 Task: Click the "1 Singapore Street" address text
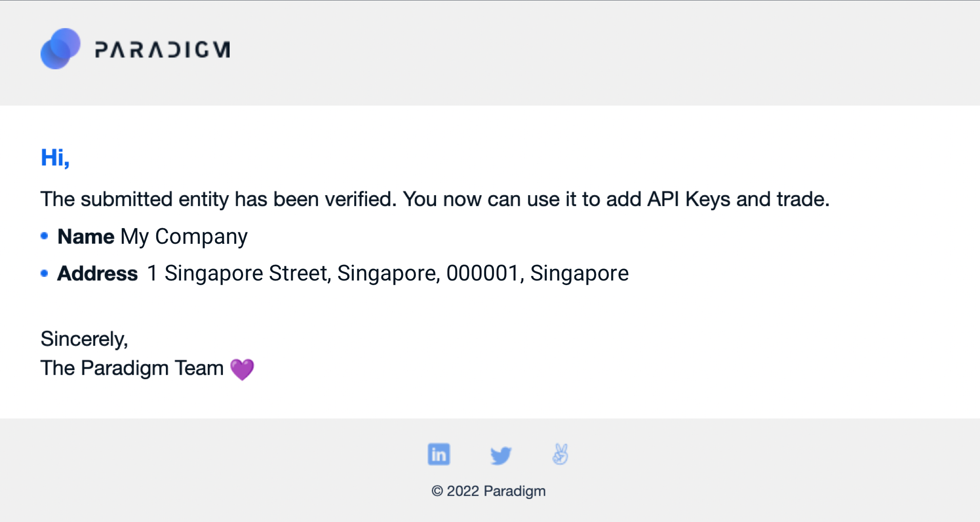tap(238, 274)
